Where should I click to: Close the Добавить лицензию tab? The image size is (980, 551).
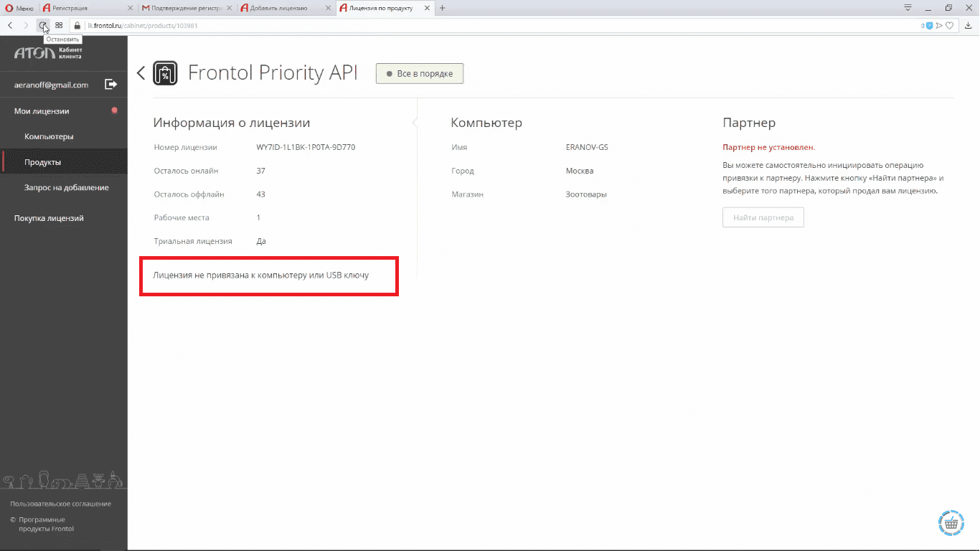tap(326, 8)
